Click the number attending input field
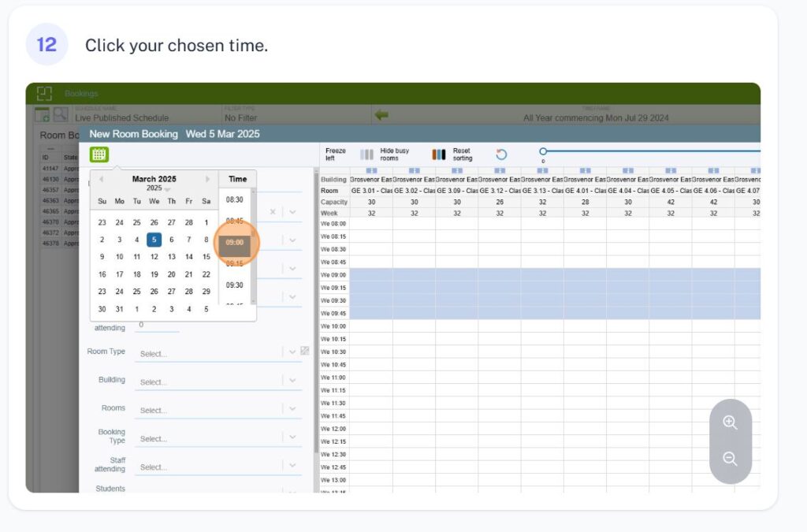The width and height of the screenshot is (807, 532). click(157, 326)
